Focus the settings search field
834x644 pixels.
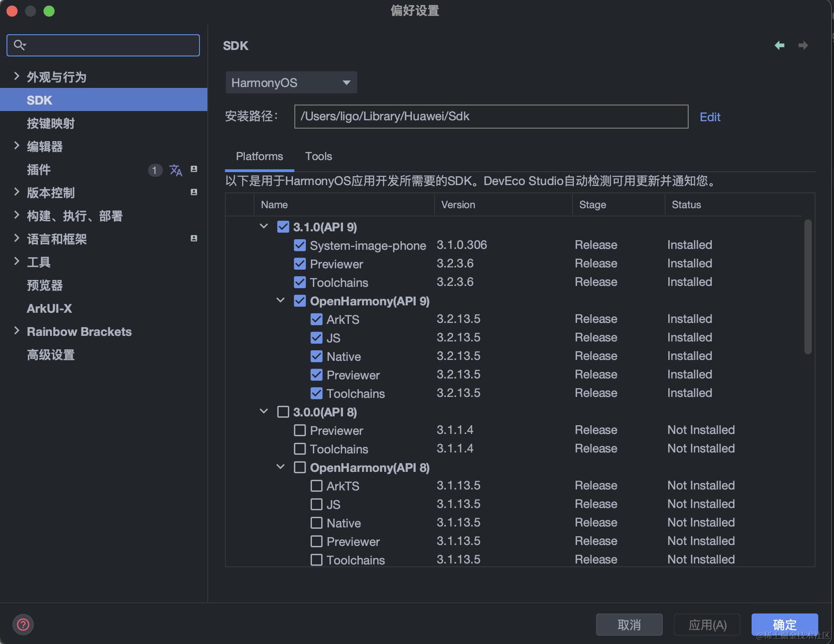[x=103, y=45]
